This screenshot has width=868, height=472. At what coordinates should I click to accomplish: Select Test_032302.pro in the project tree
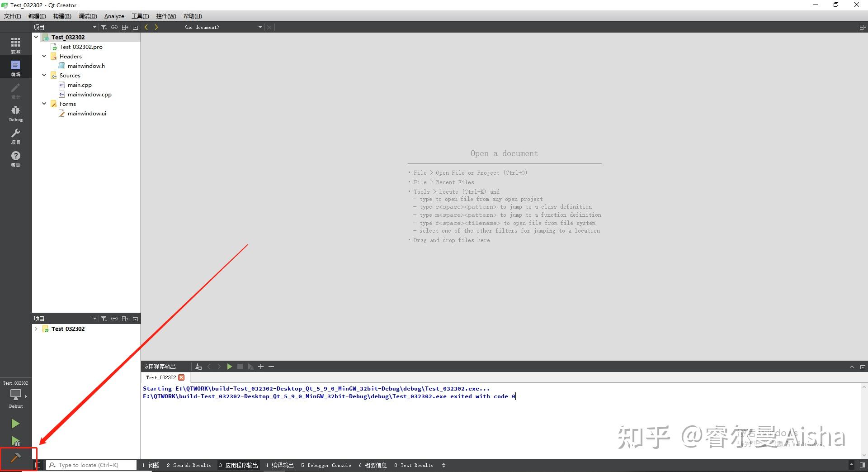coord(81,47)
